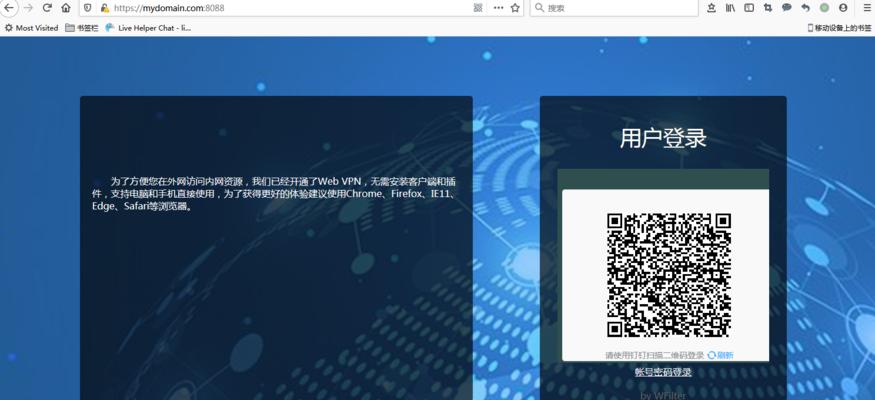Click the 搜索 search box
The width and height of the screenshot is (875, 400).
pyautogui.click(x=614, y=8)
